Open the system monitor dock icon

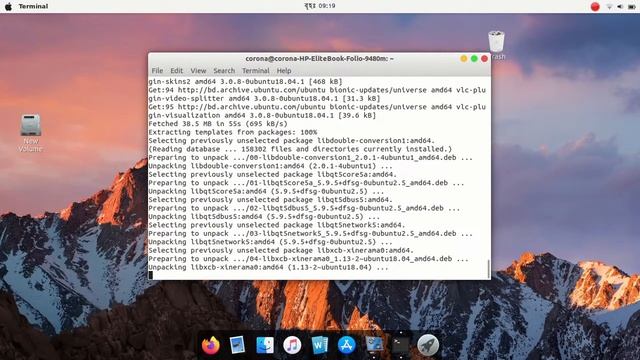click(x=374, y=344)
